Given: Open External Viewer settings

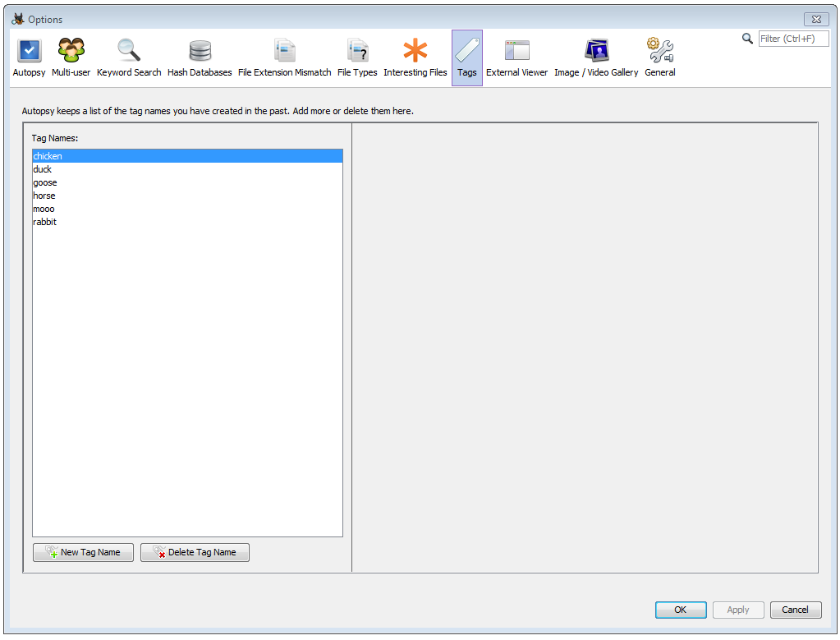Looking at the screenshot, I should [516, 58].
